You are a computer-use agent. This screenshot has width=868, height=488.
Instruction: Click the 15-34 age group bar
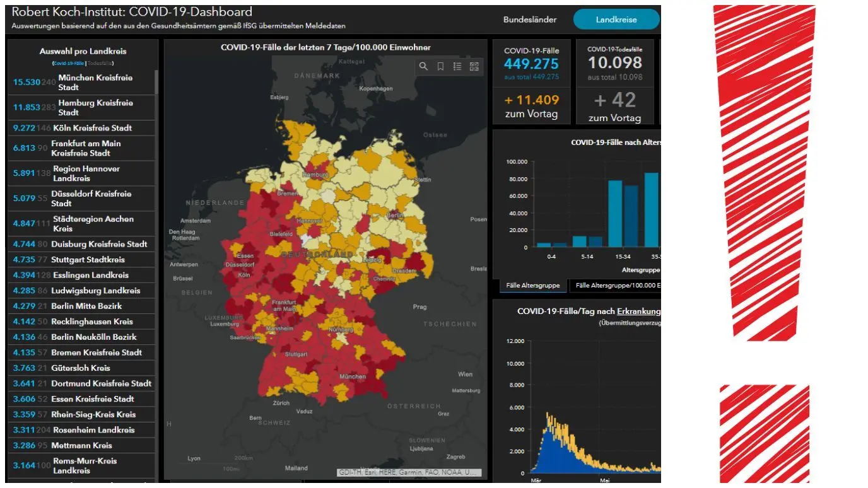(x=615, y=213)
